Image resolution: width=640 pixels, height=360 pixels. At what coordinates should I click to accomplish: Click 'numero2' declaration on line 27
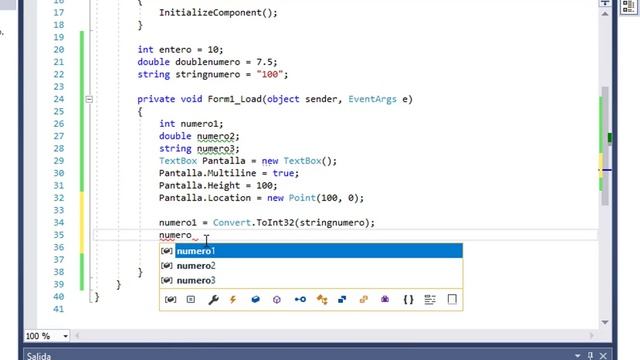(x=216, y=136)
